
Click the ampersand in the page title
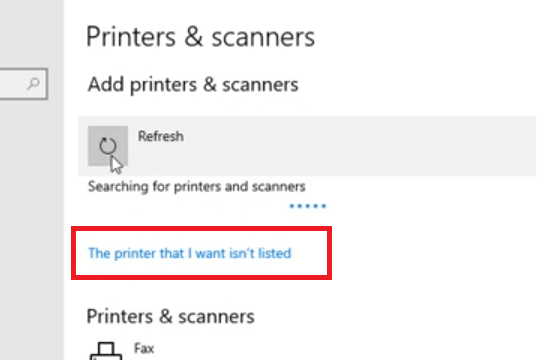pyautogui.click(x=193, y=37)
